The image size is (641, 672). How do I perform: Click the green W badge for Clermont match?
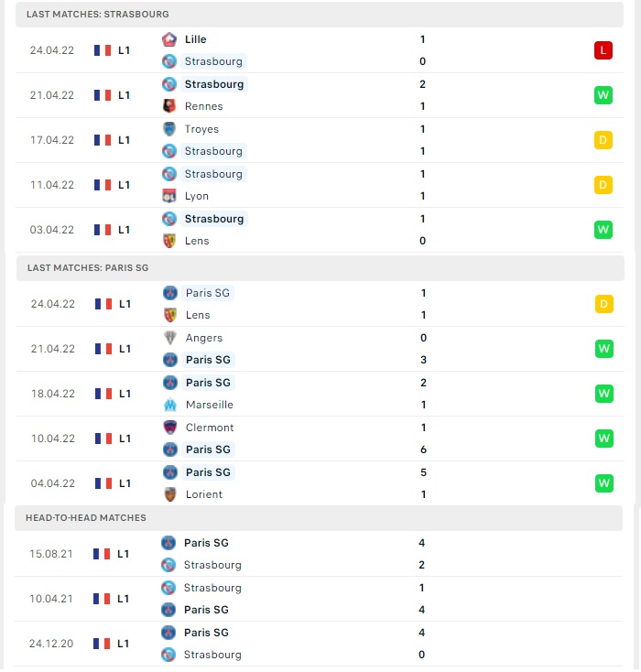[604, 439]
